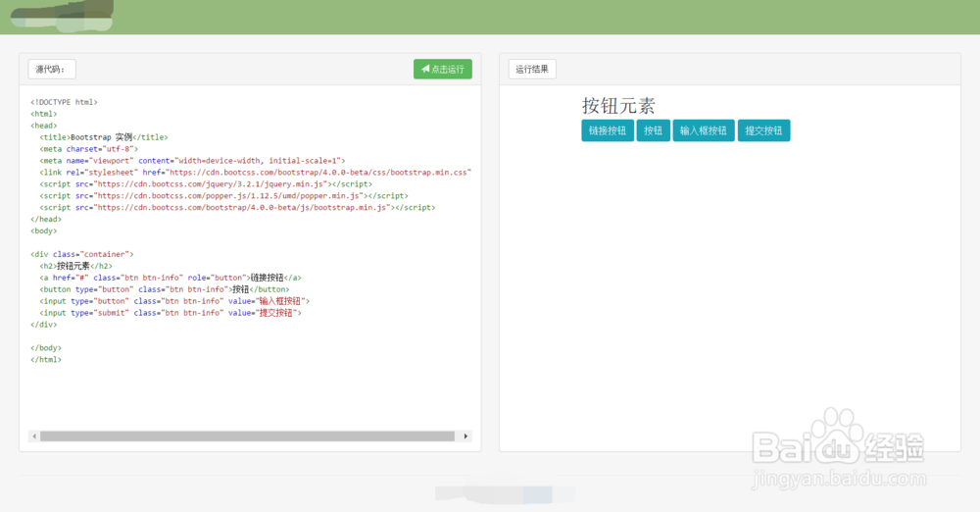Click the div class="container" code line
The width and height of the screenshot is (980, 512).
82,254
